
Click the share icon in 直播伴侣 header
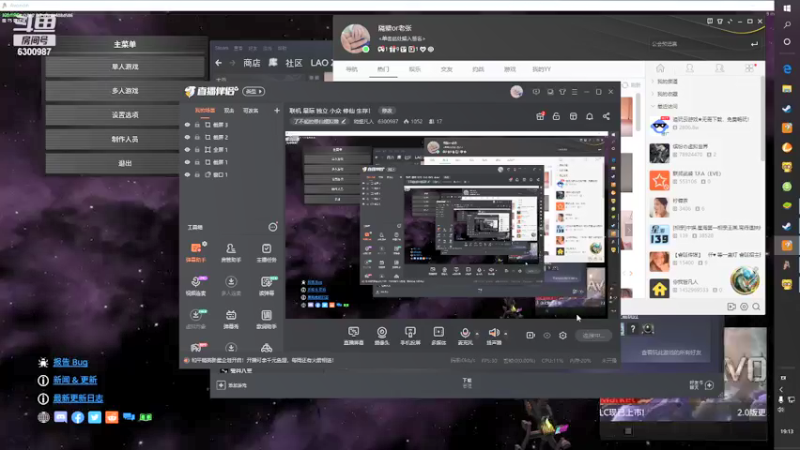606,116
